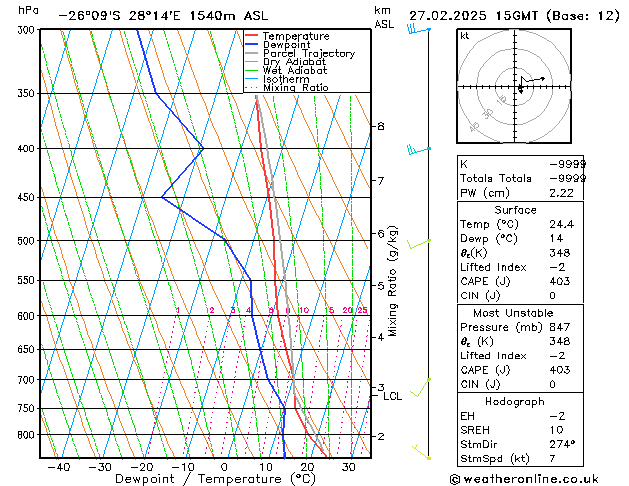The image size is (629, 486).
Task: Click the cyan wind barb near 400 hPa
Action: [x=415, y=150]
